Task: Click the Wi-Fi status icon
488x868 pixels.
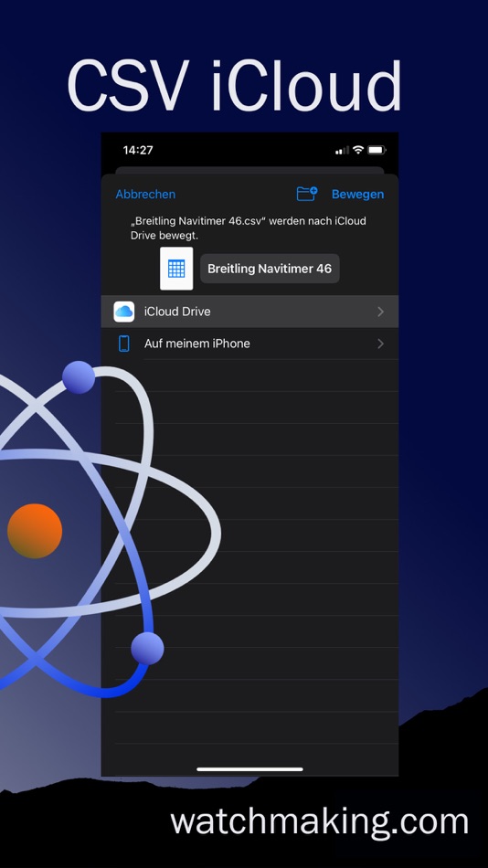Action: 358,150
